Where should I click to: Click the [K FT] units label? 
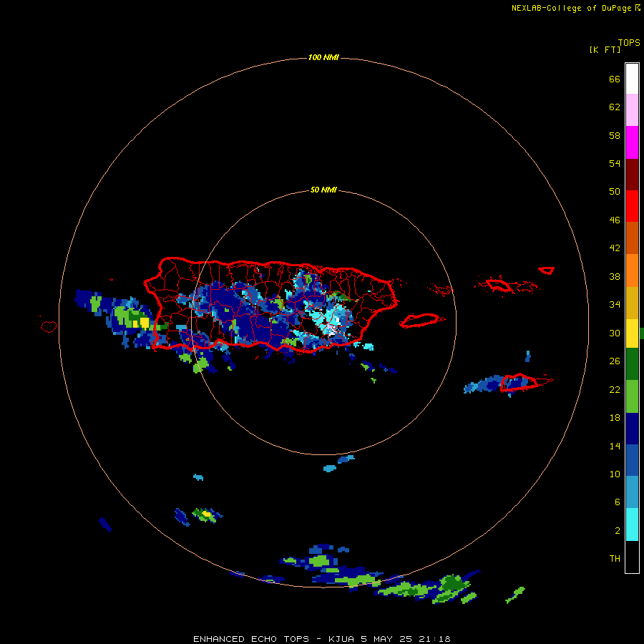point(605,49)
